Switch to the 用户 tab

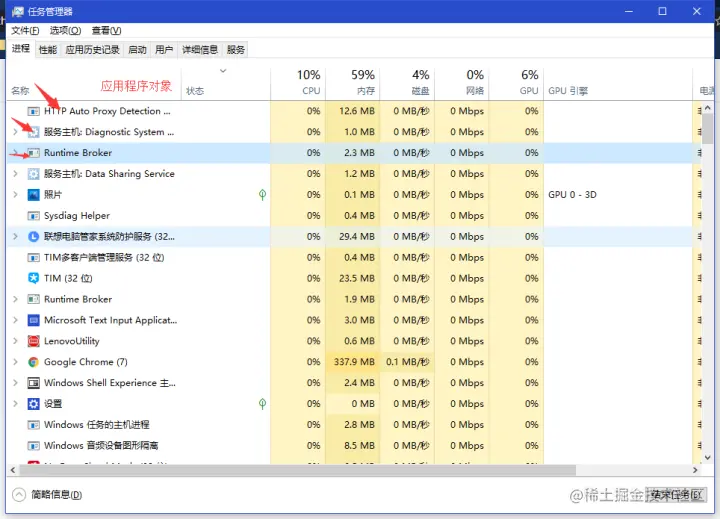click(164, 50)
